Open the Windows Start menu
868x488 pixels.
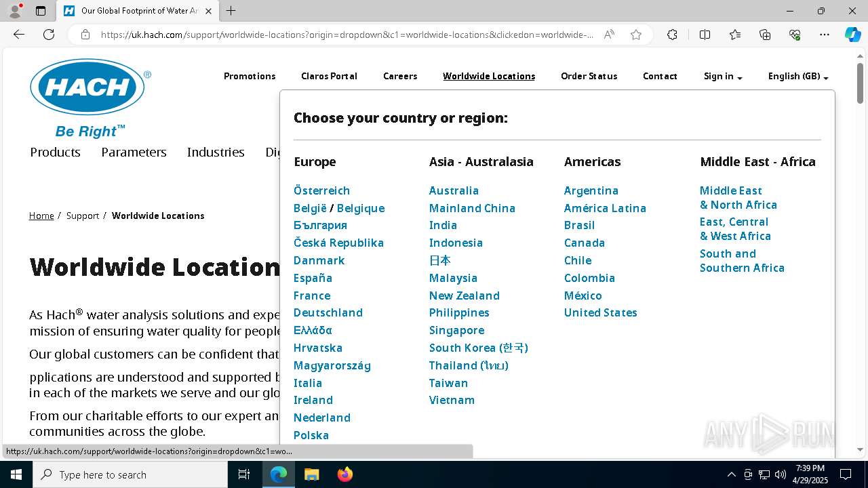coord(16,474)
